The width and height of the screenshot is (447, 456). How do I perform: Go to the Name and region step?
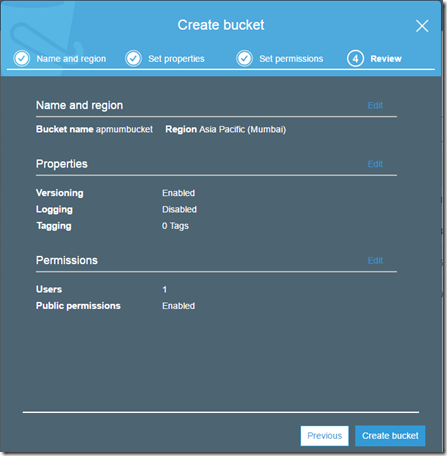(71, 59)
